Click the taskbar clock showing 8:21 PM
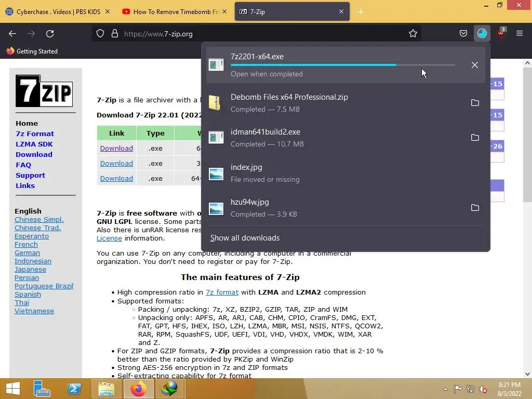Viewport: 532px width, 399px height. click(x=509, y=389)
